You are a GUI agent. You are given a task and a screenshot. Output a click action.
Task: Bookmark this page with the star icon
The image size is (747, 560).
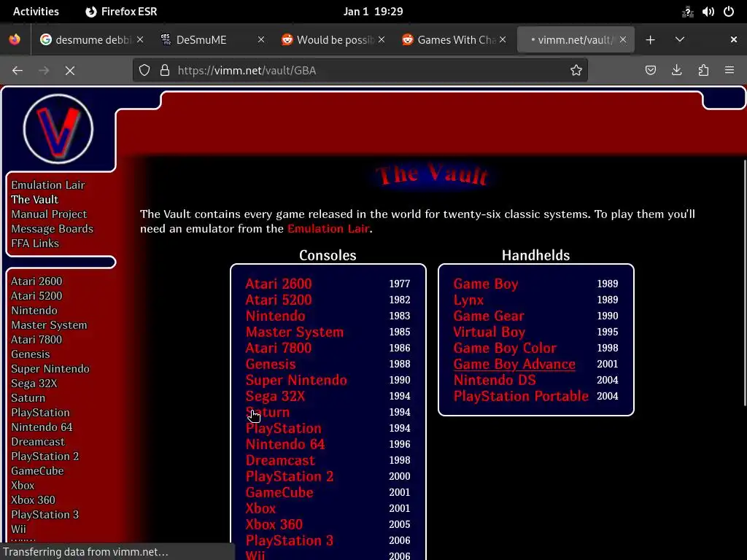(x=576, y=71)
